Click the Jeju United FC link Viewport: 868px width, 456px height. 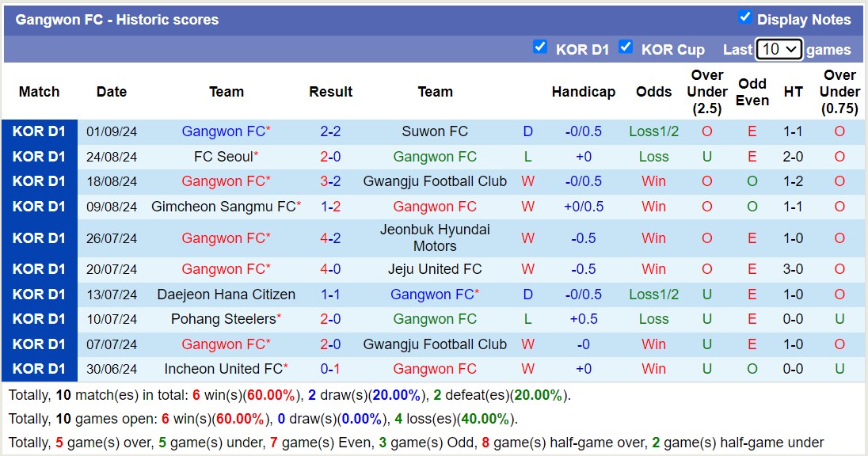(x=435, y=269)
